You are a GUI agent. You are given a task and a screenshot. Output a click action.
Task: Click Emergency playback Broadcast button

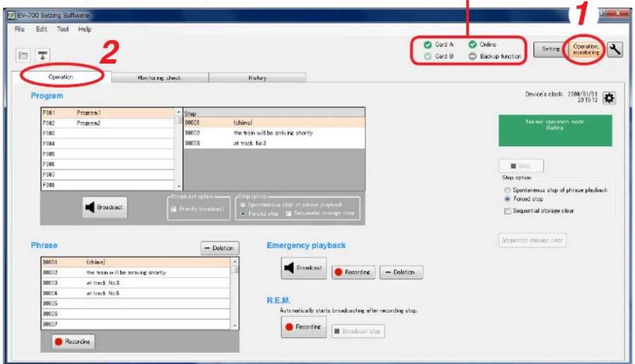304,268
